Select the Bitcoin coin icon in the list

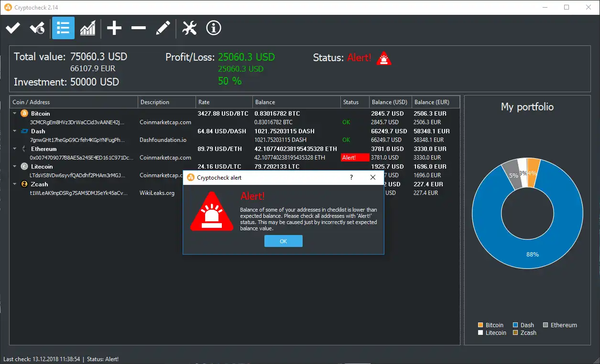click(24, 113)
